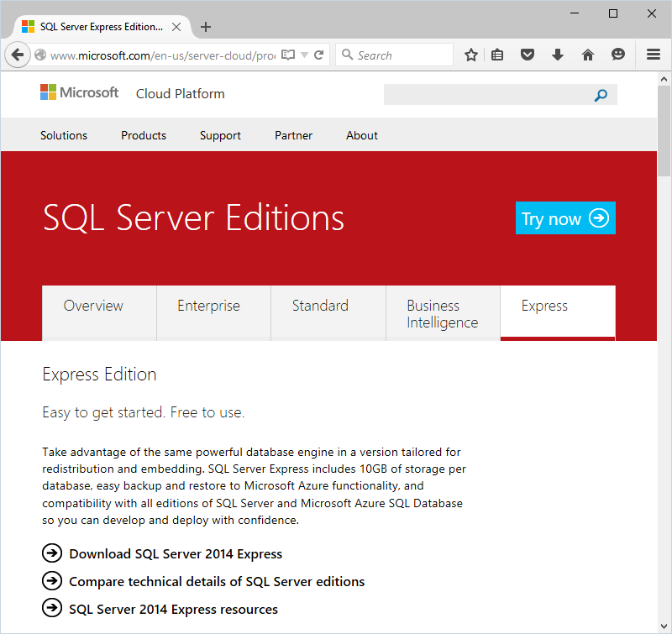Click the Try now button
Image resolution: width=672 pixels, height=634 pixels.
pos(565,218)
